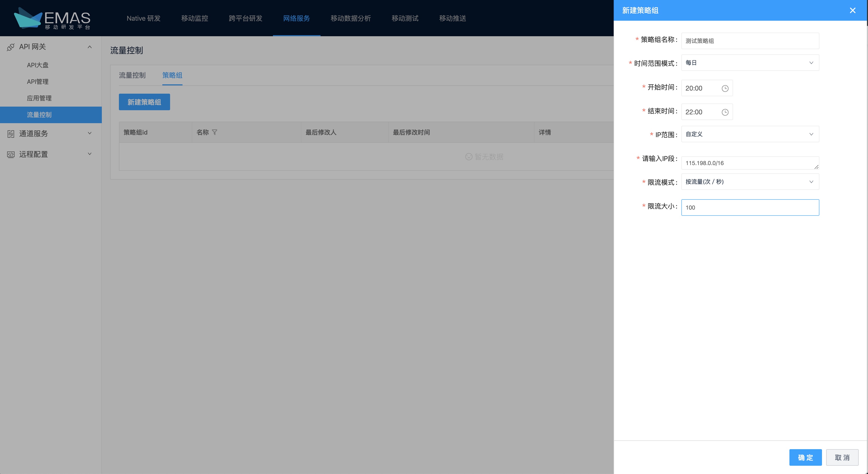Click the IP段 textarea resize handle

[816, 167]
